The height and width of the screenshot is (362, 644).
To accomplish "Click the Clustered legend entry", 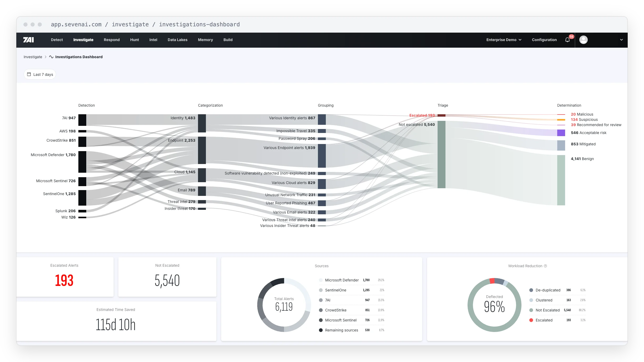I will point(557,300).
